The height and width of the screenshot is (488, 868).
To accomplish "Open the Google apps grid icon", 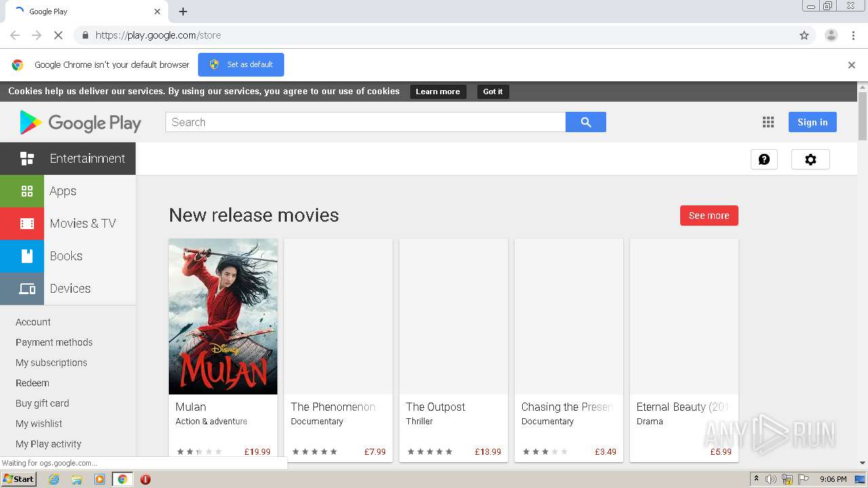I will coord(768,122).
